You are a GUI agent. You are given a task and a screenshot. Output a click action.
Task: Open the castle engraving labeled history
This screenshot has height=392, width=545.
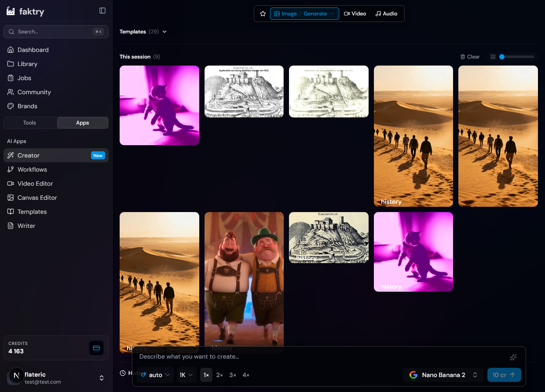pyautogui.click(x=329, y=238)
